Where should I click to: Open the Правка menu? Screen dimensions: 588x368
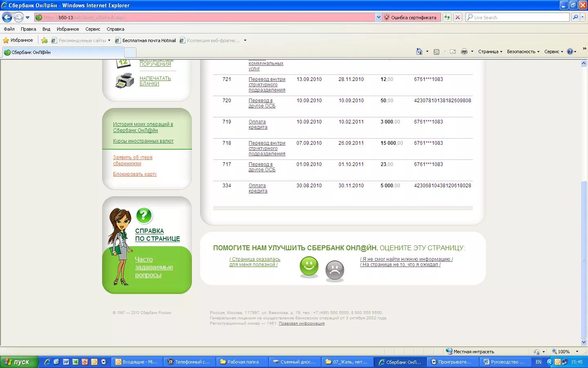click(28, 29)
